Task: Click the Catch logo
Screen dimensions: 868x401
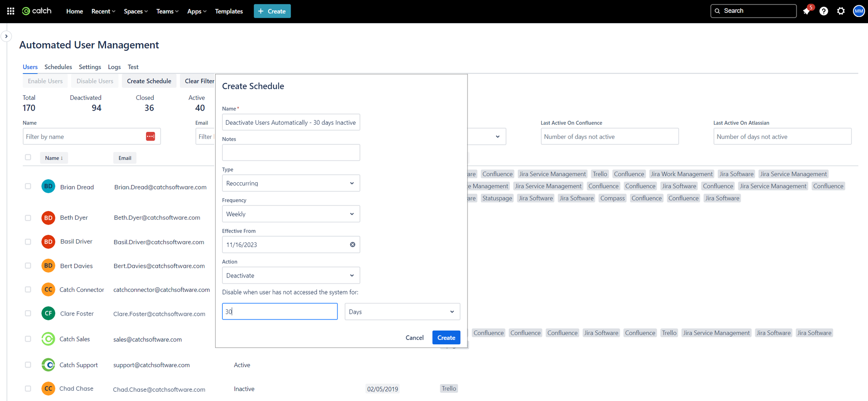Action: click(x=37, y=11)
